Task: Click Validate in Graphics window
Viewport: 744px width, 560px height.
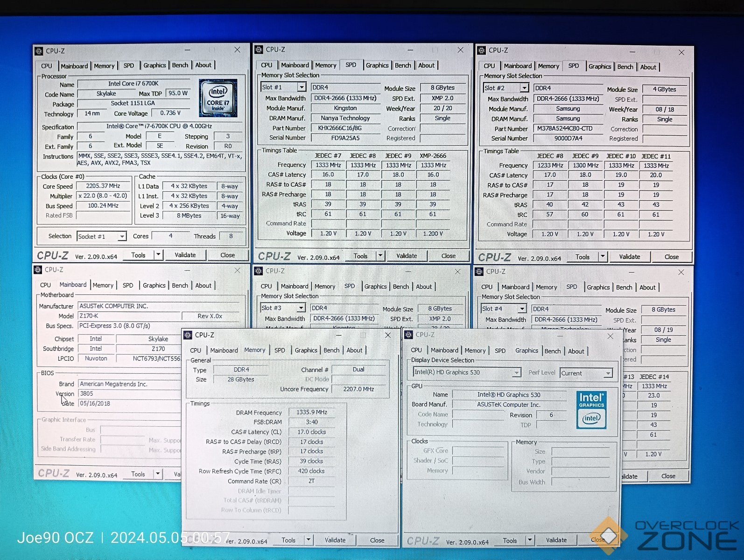Action: [x=556, y=540]
